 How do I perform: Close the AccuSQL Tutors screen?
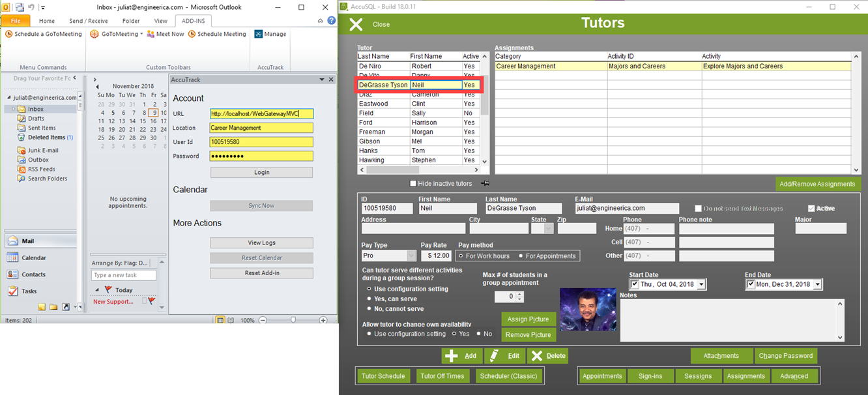point(356,25)
